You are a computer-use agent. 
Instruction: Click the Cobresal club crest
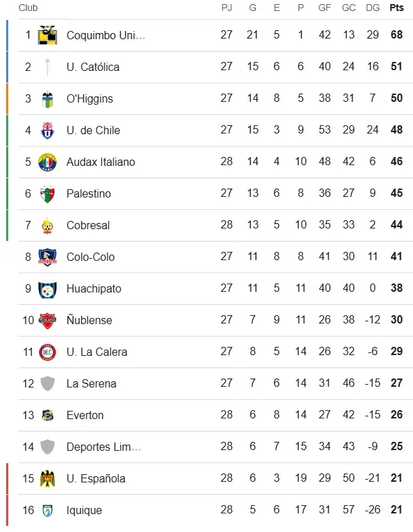coord(47,225)
